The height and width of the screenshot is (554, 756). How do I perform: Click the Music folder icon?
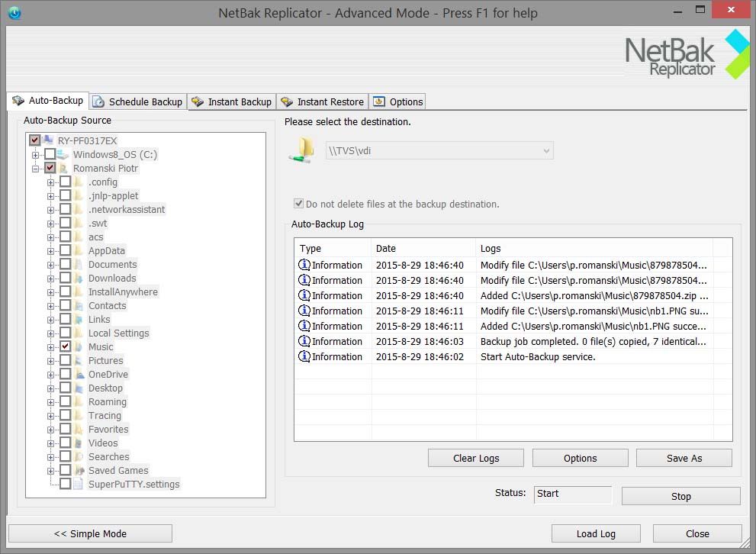pyautogui.click(x=79, y=346)
